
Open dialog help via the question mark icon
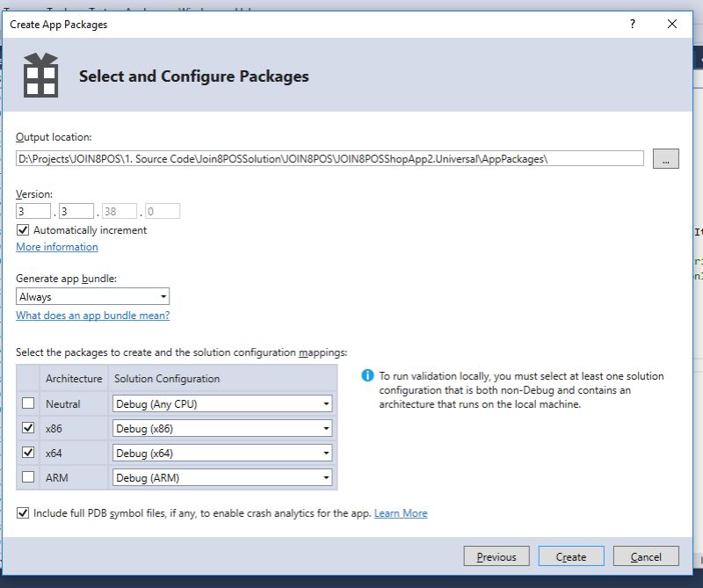631,24
